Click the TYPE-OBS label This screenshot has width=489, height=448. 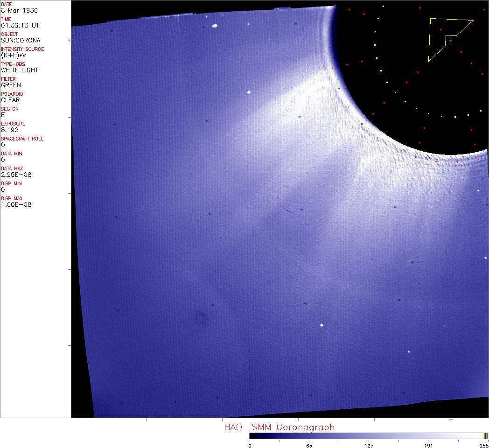pos(13,64)
